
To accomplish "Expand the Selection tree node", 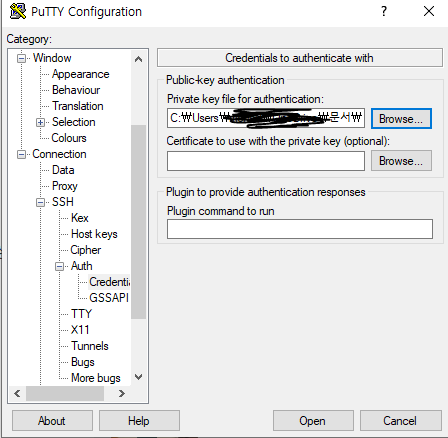I will (40, 122).
